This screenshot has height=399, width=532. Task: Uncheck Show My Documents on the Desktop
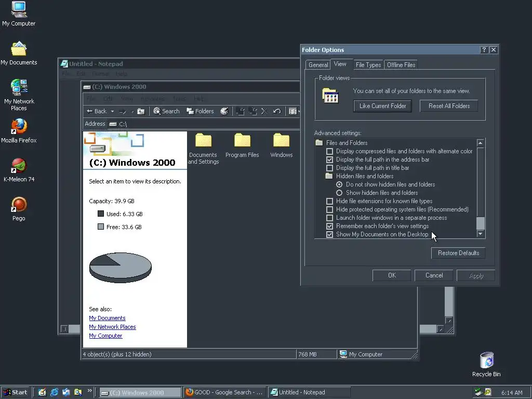click(x=329, y=234)
